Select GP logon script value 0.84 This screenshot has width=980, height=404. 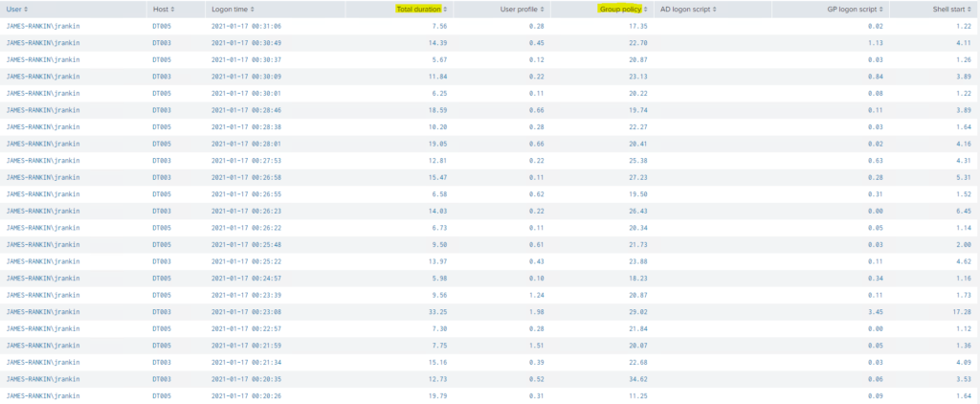876,77
